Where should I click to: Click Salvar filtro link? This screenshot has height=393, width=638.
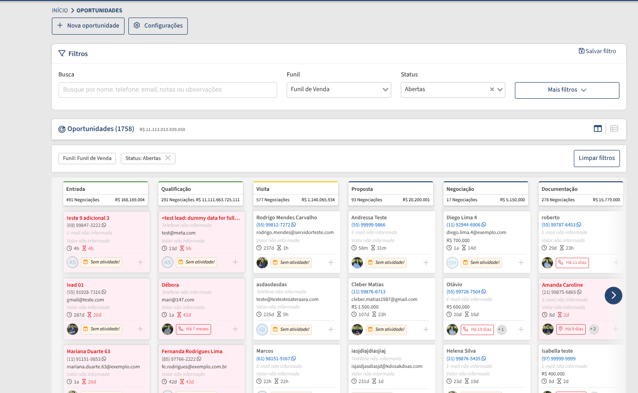597,51
